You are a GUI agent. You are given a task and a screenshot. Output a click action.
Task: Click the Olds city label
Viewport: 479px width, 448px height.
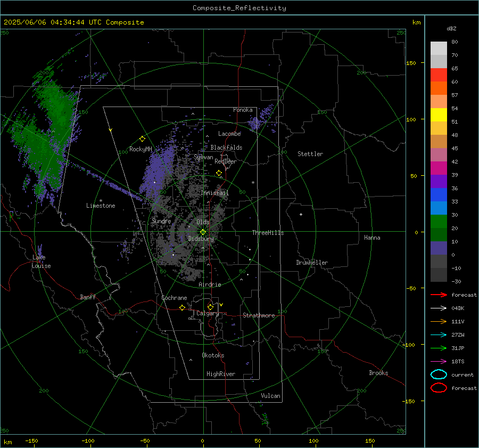(x=203, y=222)
